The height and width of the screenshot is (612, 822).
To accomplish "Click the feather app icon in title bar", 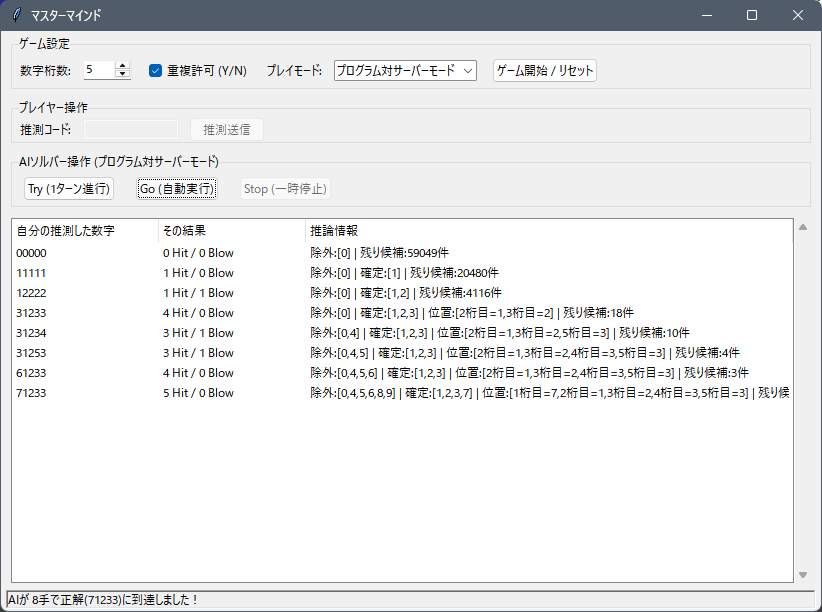I will [x=16, y=15].
